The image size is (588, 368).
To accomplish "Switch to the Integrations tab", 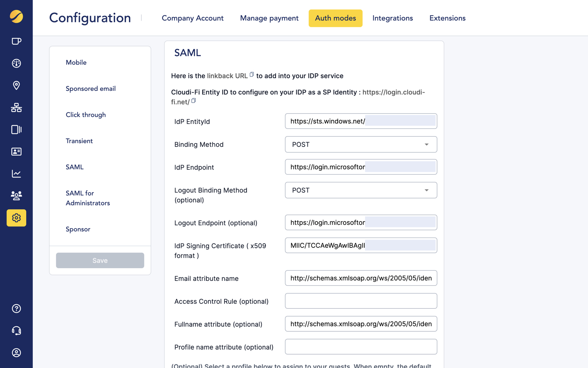I will (392, 18).
